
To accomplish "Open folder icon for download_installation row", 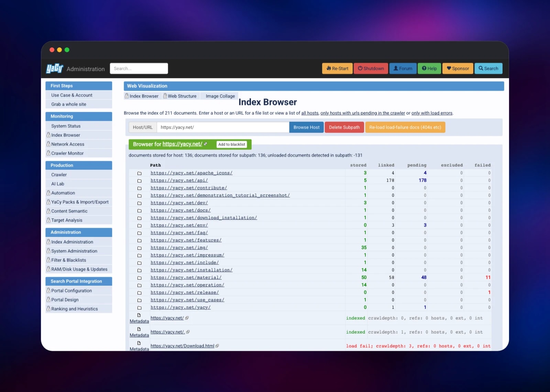I will [x=139, y=218].
